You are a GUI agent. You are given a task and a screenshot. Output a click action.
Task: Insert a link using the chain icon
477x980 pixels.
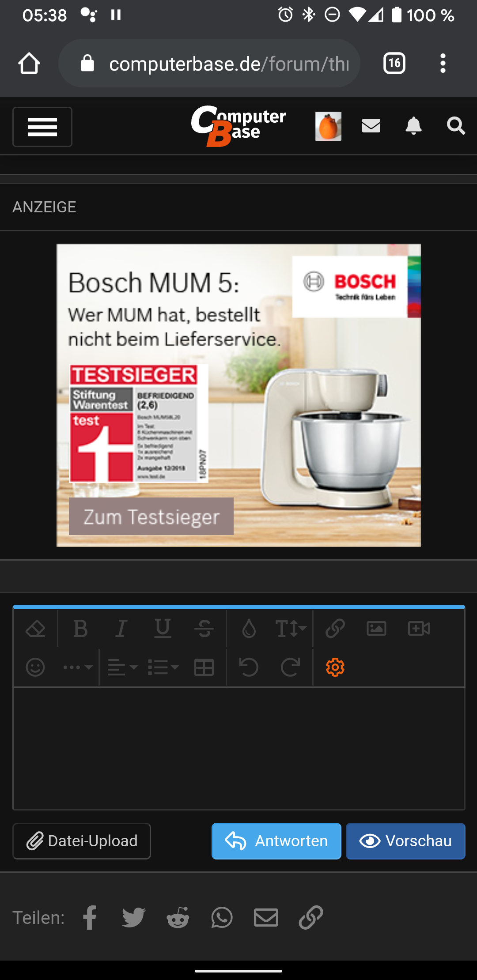point(335,629)
